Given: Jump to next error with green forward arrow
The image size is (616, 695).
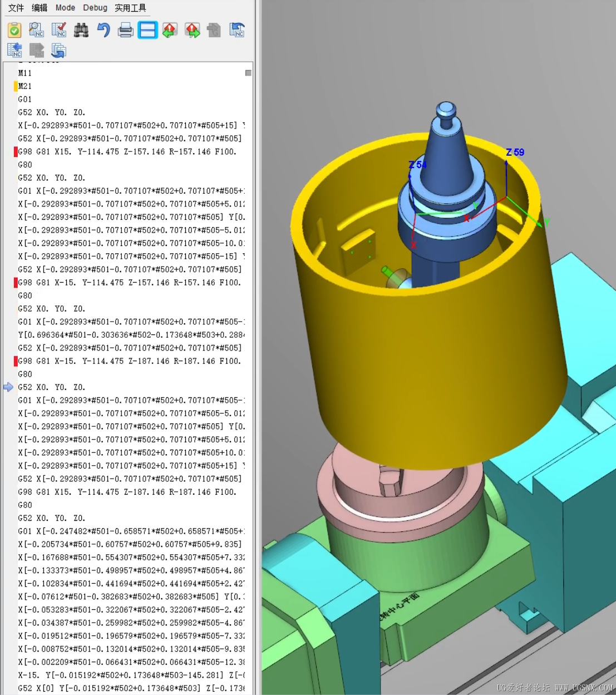Looking at the screenshot, I should 192,30.
